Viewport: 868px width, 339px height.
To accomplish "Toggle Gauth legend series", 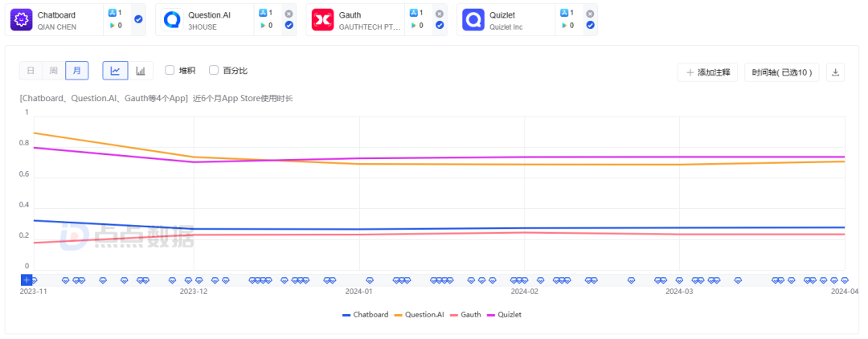I will pyautogui.click(x=465, y=315).
